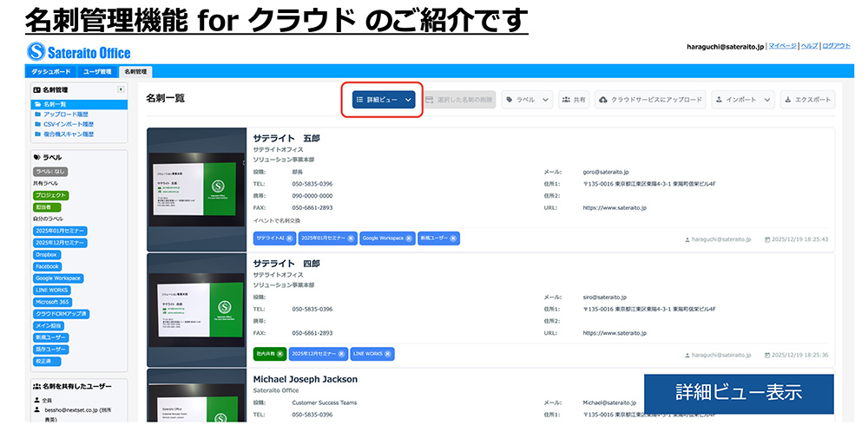This screenshot has height=425, width=868.
Task: Switch to the ダッシュボード tab
Action: (51, 71)
